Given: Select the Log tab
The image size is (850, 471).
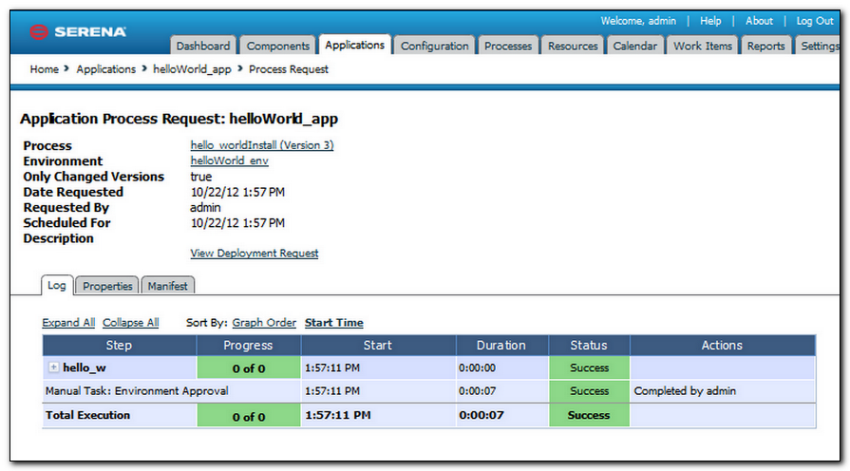Looking at the screenshot, I should (x=57, y=285).
